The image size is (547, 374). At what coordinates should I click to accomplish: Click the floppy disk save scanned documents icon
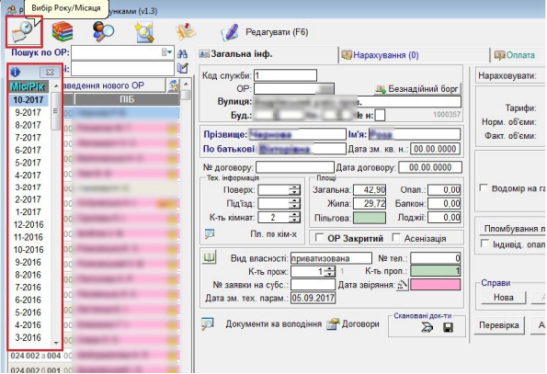448,327
